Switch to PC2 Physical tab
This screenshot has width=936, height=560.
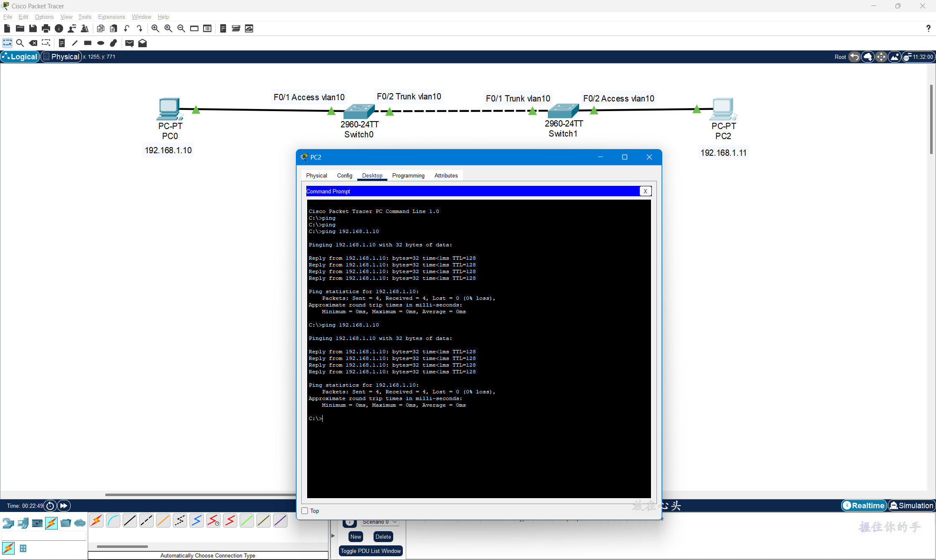tap(316, 175)
